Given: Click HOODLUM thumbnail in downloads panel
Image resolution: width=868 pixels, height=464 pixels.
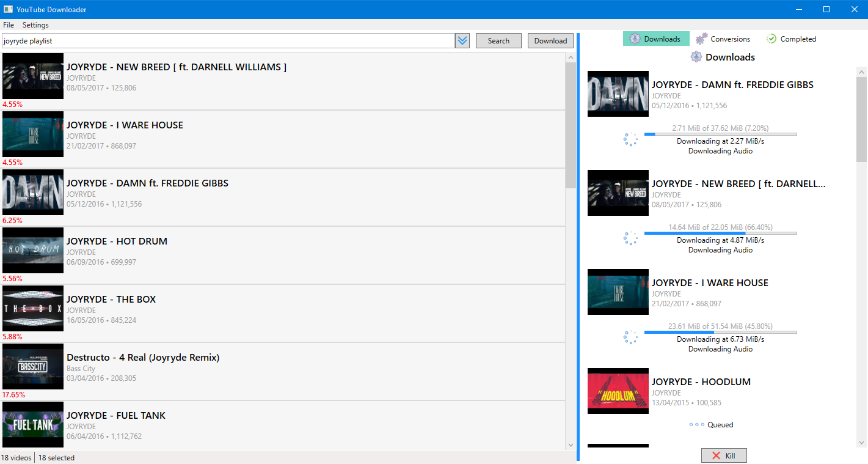Looking at the screenshot, I should pos(618,391).
